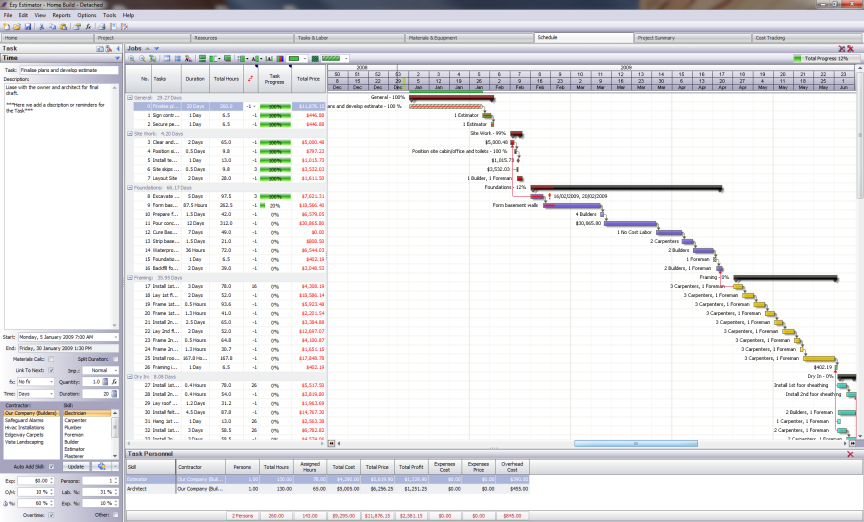This screenshot has width=864, height=522.
Task: Open the Imp. Normal priority dropdown
Action: coord(116,370)
